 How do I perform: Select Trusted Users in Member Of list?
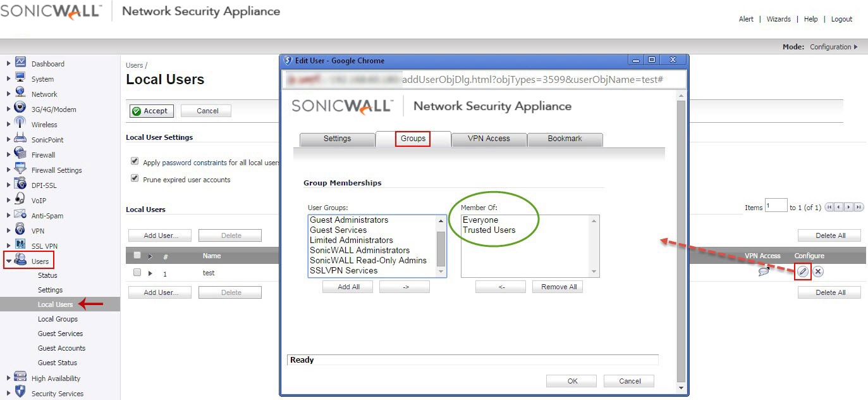489,230
